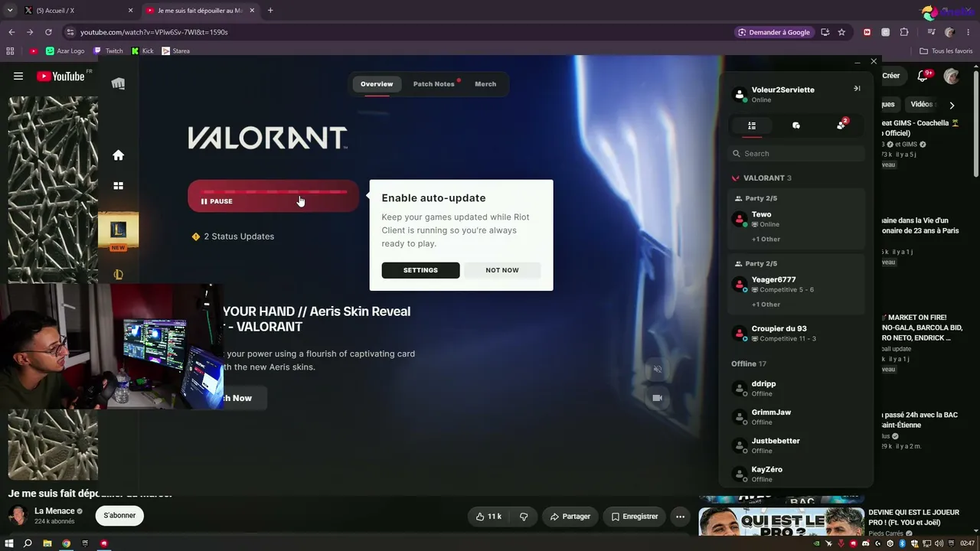Viewport: 980px width, 551px height.
Task: Select offline friend ddripp
Action: (796, 388)
